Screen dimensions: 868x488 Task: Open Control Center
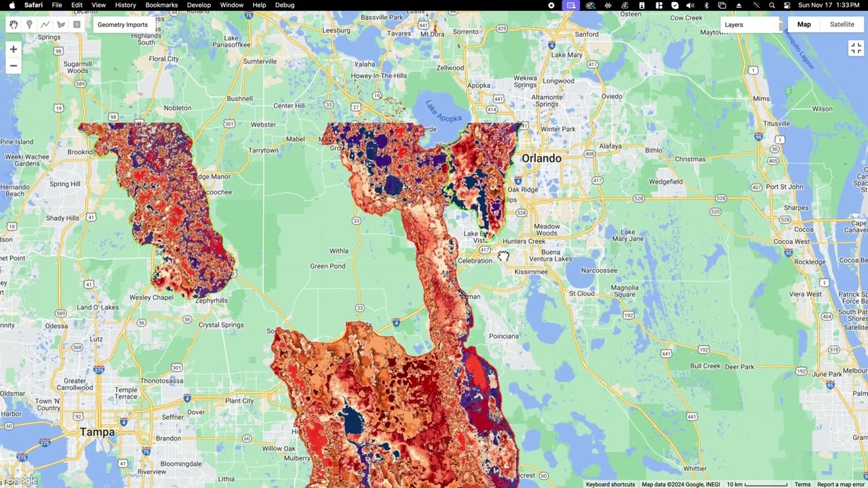point(787,5)
